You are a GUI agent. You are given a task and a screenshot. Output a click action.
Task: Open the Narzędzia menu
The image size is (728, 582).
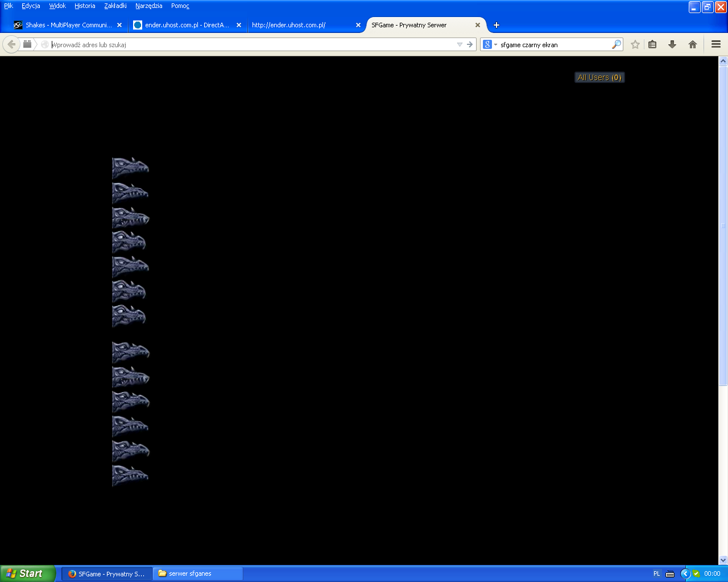pyautogui.click(x=149, y=6)
